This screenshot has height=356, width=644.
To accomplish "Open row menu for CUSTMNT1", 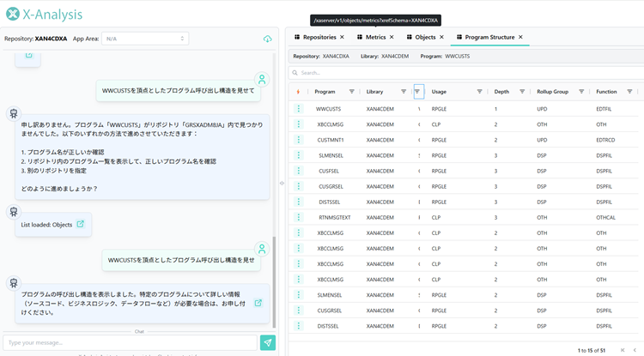I will coord(299,140).
